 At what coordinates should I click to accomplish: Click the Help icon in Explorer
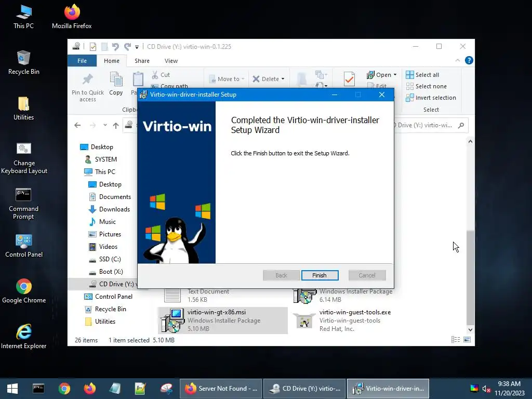469,60
